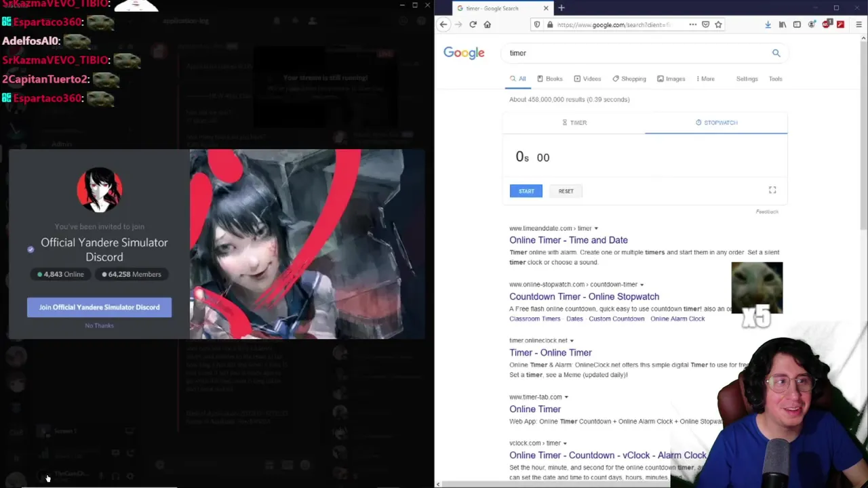Open a new Firefox tab
The image size is (868, 488).
(561, 8)
